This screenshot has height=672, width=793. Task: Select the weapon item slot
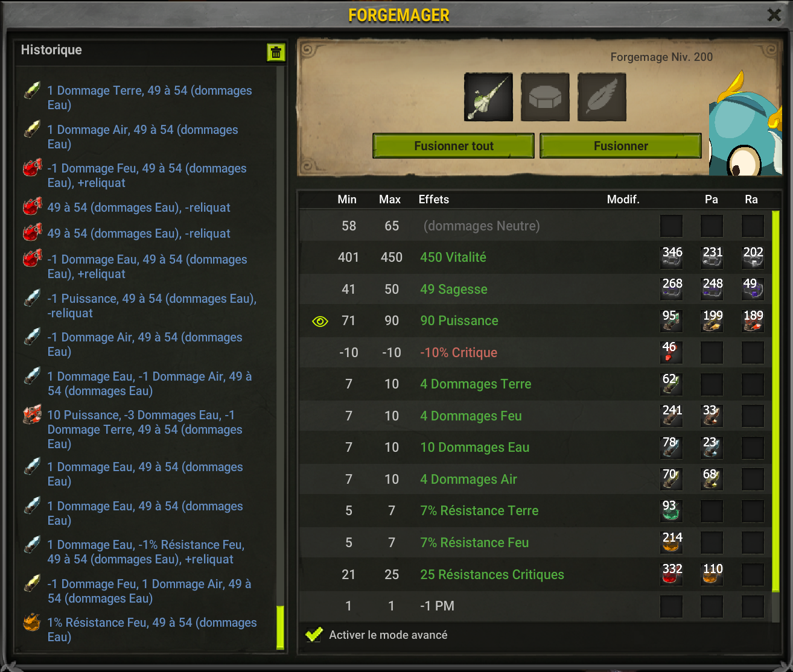[x=489, y=97]
